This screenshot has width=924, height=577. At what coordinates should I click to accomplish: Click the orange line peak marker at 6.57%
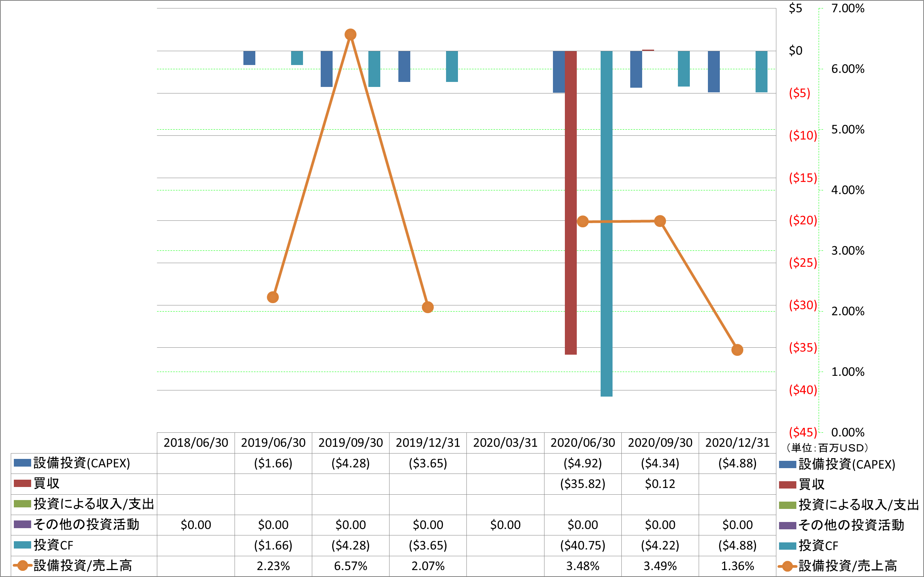(350, 35)
